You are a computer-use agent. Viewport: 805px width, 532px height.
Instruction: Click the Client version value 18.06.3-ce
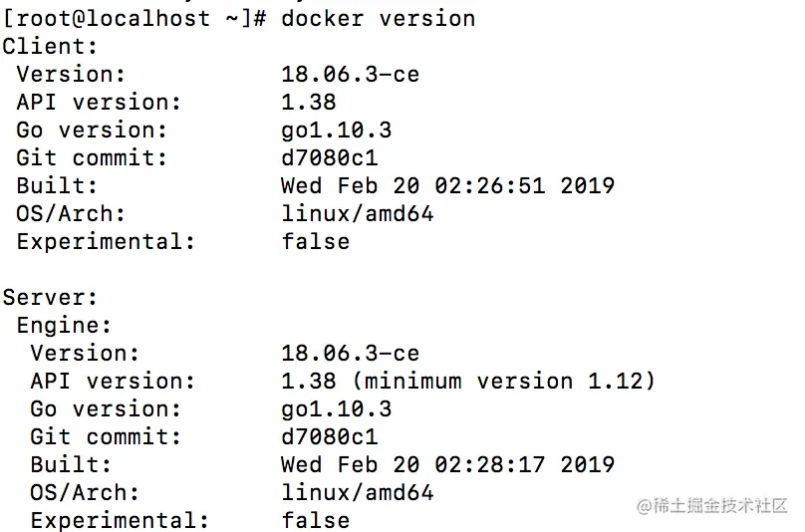(x=350, y=74)
